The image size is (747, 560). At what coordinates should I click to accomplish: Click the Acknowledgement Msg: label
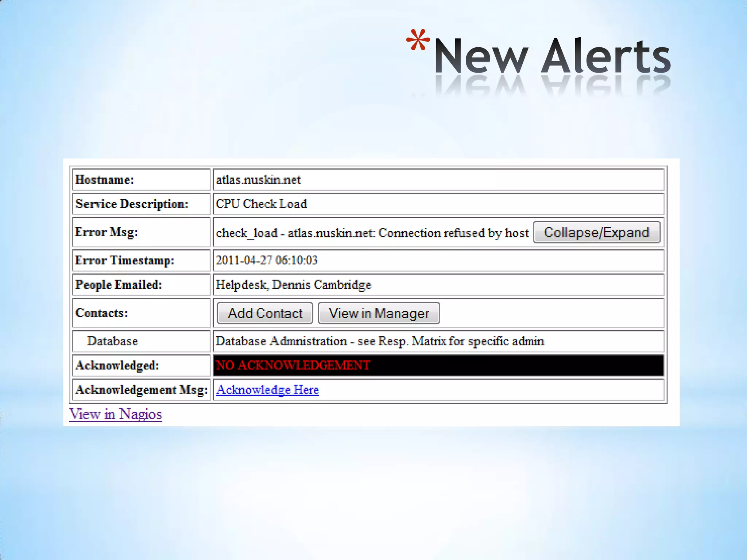pyautogui.click(x=142, y=390)
